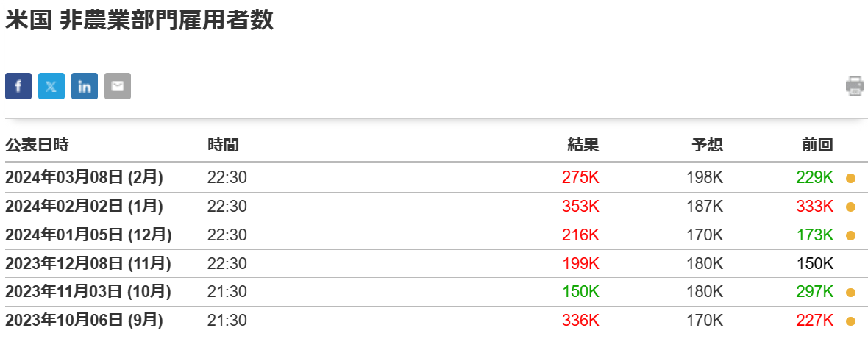The height and width of the screenshot is (350, 868).
Task: Click the 前回 column header
Action: click(x=817, y=146)
